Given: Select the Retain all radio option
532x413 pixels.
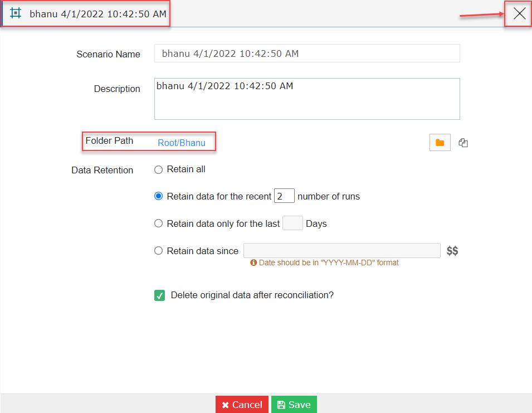Looking at the screenshot, I should click(158, 169).
